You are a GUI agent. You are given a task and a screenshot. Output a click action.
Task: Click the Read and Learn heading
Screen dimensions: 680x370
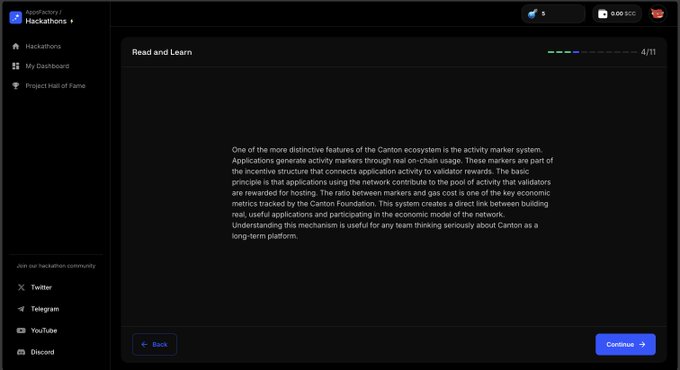coord(162,52)
